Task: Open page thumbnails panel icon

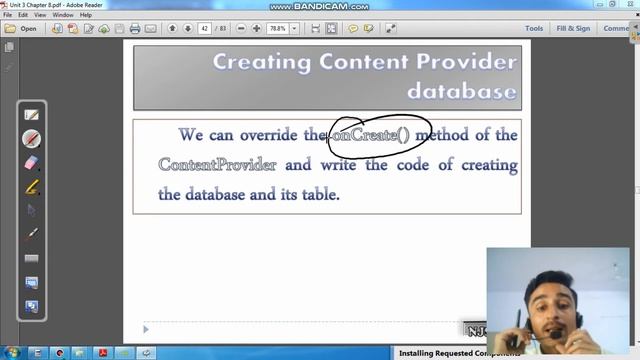Action: 9,47
